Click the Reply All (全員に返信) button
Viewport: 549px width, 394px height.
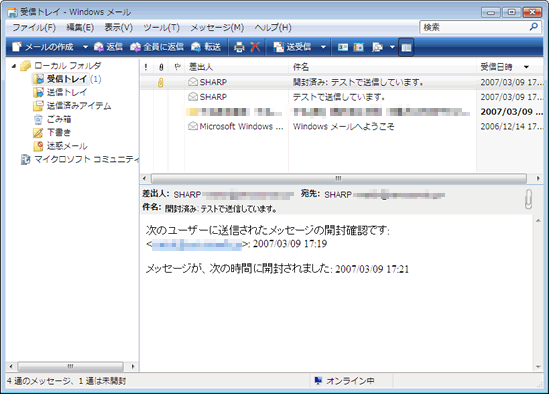157,47
